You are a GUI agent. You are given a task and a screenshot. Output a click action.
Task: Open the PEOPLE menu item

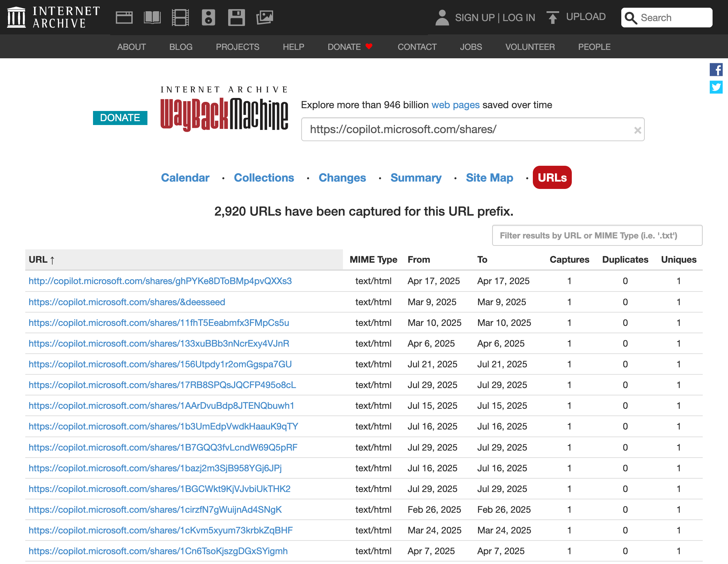(594, 47)
